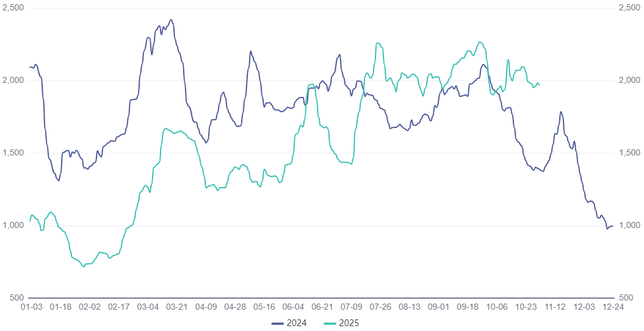Click the 06-21 x-axis date label
This screenshot has height=331, width=644.
(x=322, y=307)
